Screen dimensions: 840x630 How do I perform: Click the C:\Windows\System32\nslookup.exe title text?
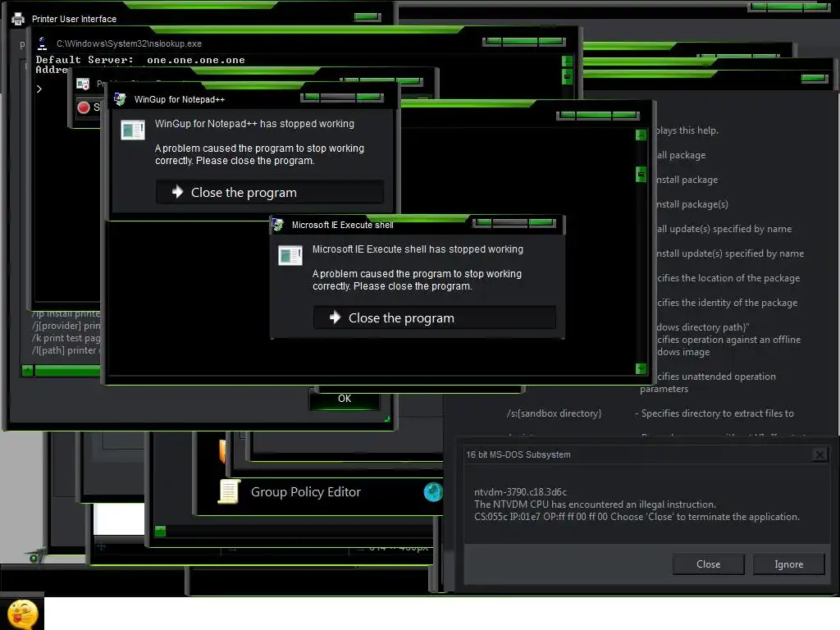129,43
